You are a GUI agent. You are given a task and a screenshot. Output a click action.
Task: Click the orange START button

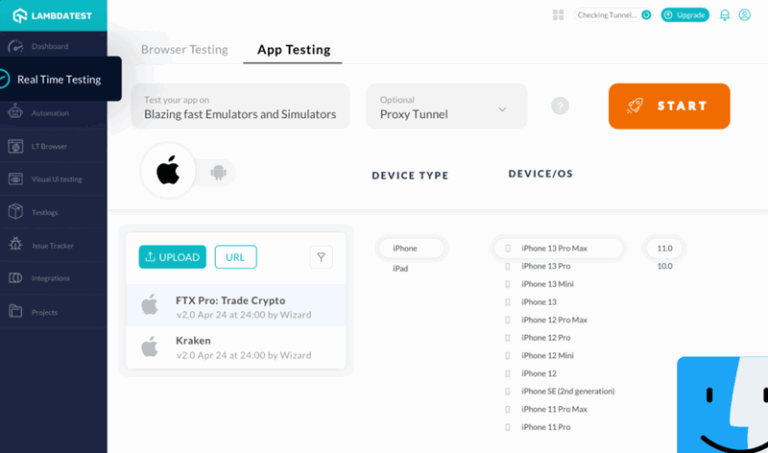(669, 106)
